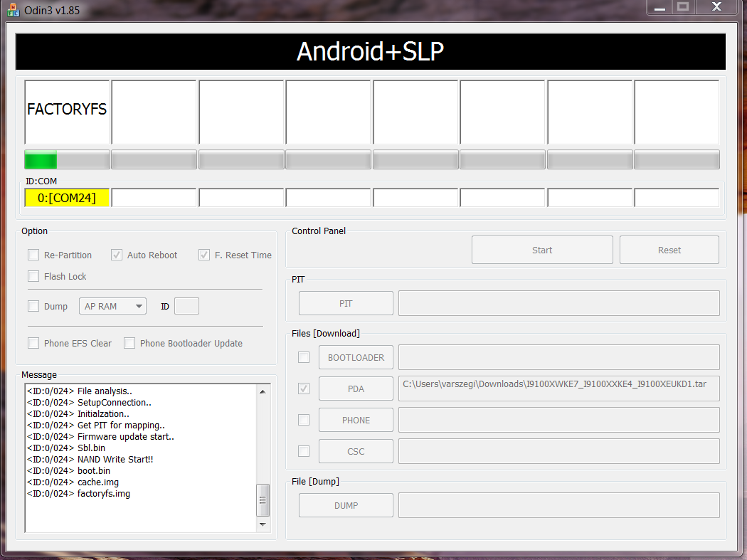Click the BOOTLOADER browse button
The image size is (747, 560).
(x=356, y=357)
